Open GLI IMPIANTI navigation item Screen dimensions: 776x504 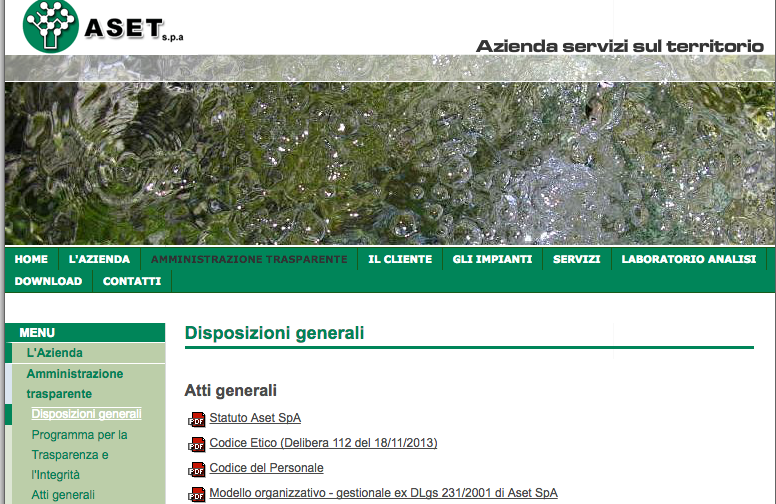[492, 259]
